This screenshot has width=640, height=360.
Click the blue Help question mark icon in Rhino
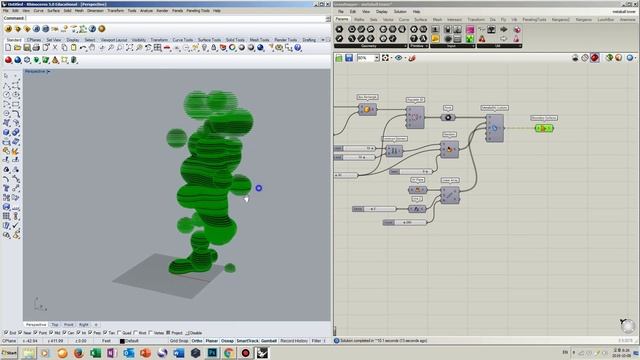[298, 48]
